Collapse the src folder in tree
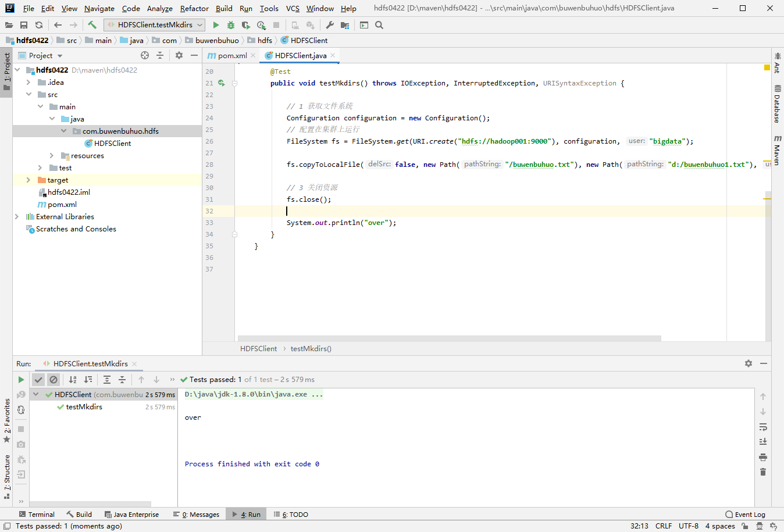 pyautogui.click(x=28, y=95)
